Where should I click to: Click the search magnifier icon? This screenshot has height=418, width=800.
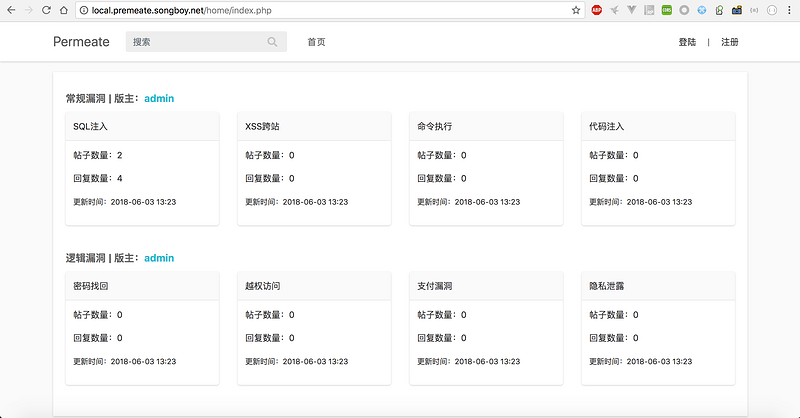[273, 42]
